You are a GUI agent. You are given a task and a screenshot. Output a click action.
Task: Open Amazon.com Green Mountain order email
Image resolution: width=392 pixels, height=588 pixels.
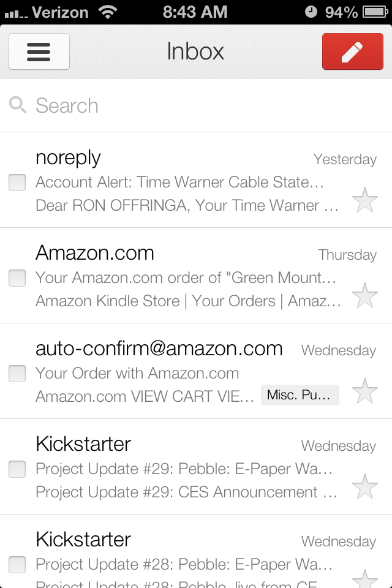[x=184, y=278]
